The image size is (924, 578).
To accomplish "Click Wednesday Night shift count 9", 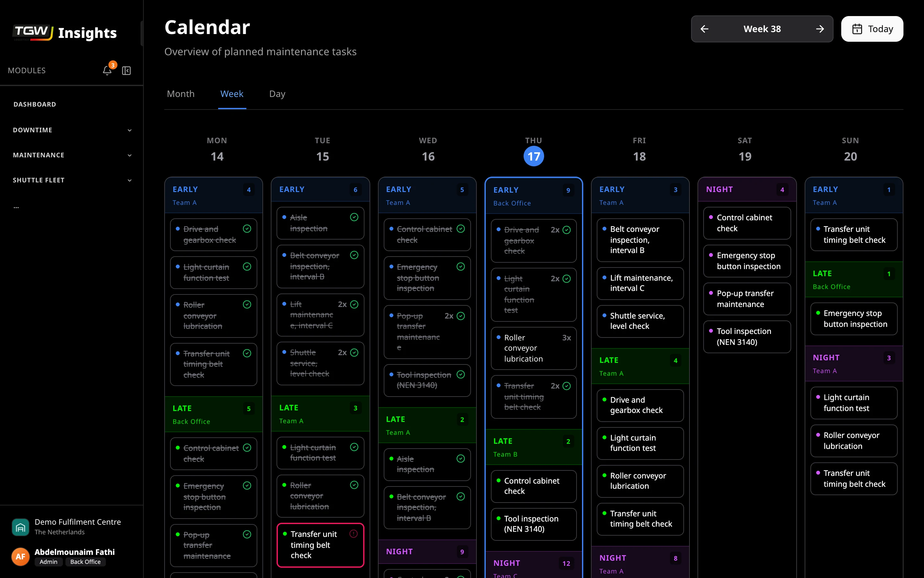I will click(x=462, y=552).
